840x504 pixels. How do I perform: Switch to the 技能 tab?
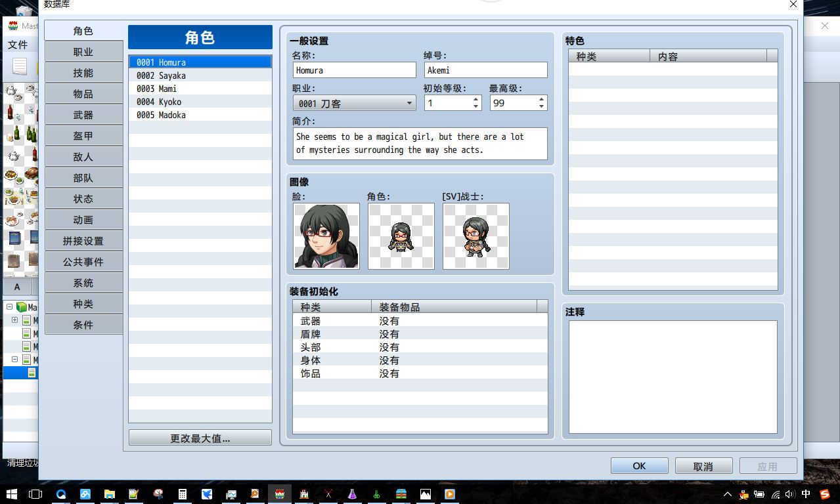click(83, 73)
